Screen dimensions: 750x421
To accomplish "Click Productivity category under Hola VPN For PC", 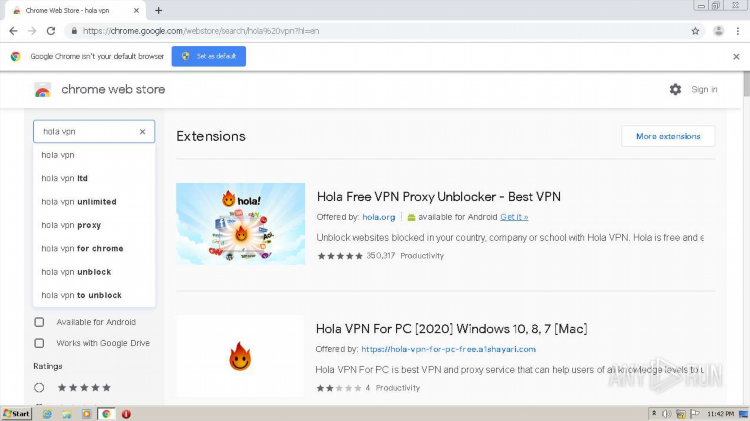I will point(397,388).
